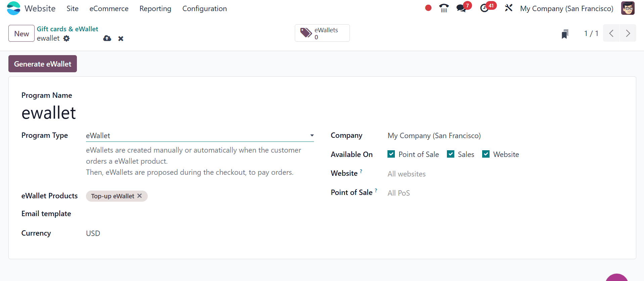Open the Website app home logo
The image size is (644, 281).
[13, 8]
